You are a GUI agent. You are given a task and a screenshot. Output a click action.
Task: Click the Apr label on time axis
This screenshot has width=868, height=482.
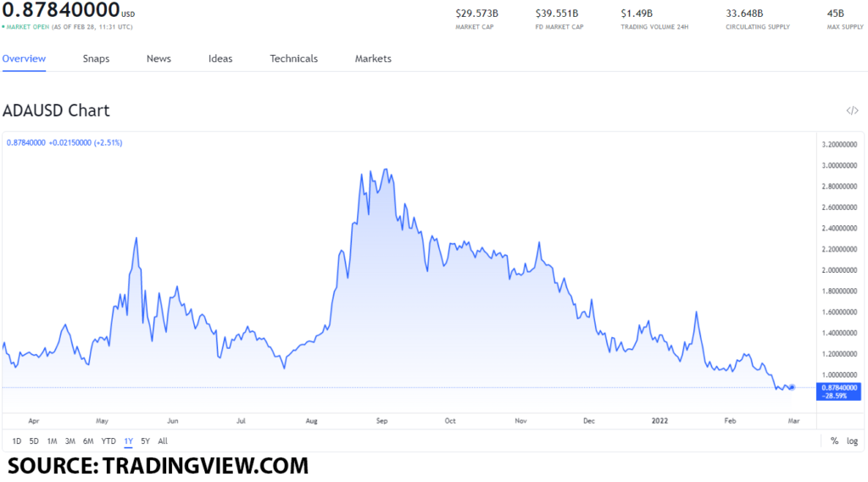click(x=34, y=421)
